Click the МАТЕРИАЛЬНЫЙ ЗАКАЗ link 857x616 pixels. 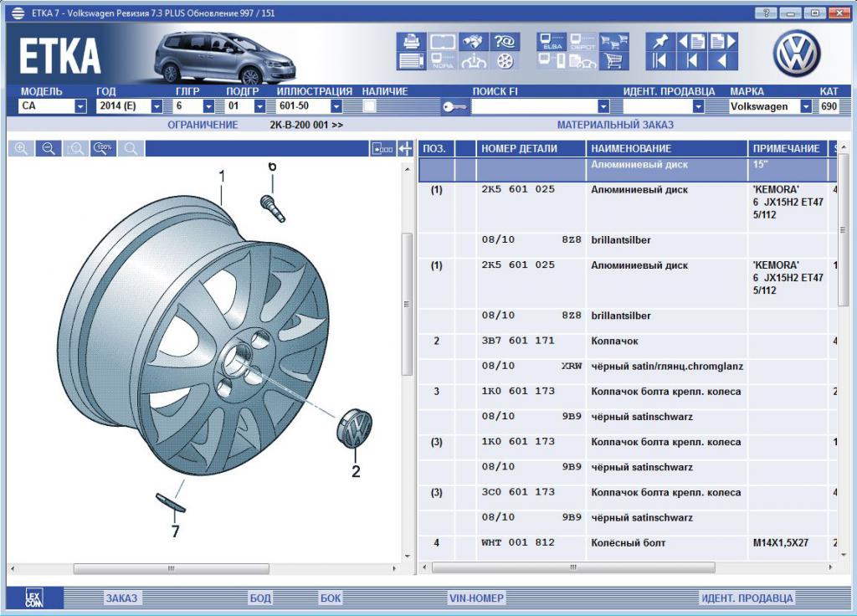click(615, 125)
